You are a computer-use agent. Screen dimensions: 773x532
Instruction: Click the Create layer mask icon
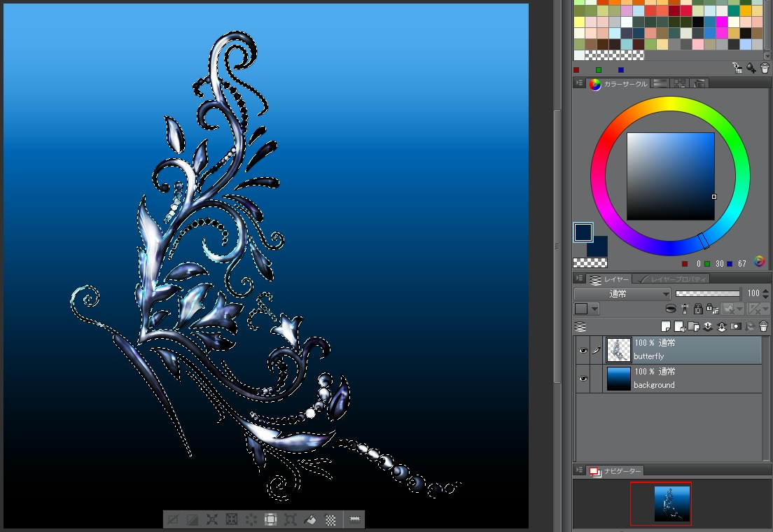pyautogui.click(x=735, y=326)
